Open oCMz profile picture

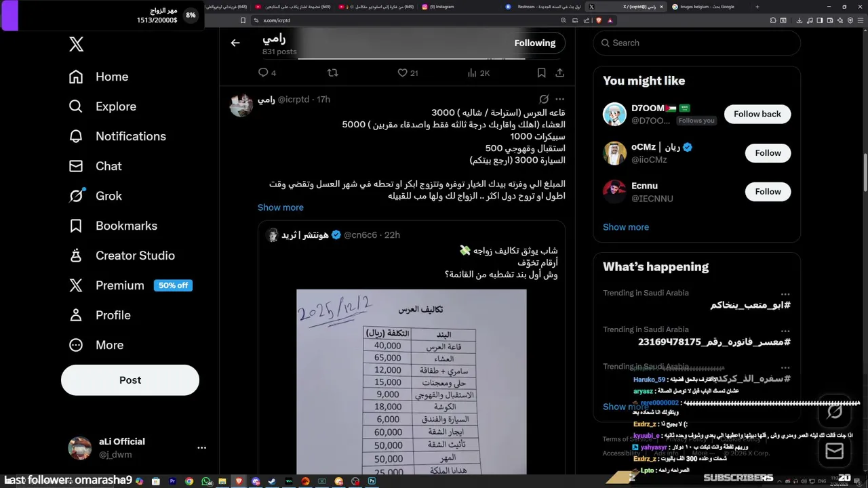coord(615,153)
